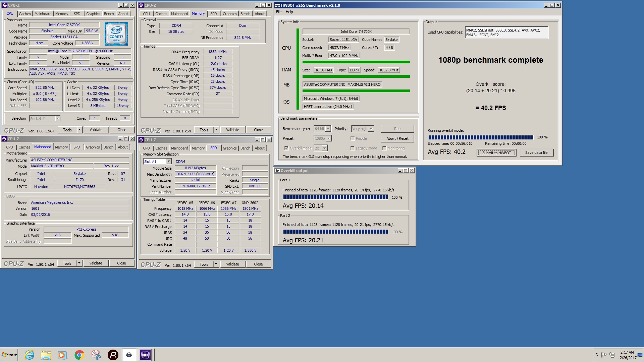Switch to Bench tab in Memory window
Image resolution: width=644 pixels, height=362 pixels.
click(x=245, y=14)
